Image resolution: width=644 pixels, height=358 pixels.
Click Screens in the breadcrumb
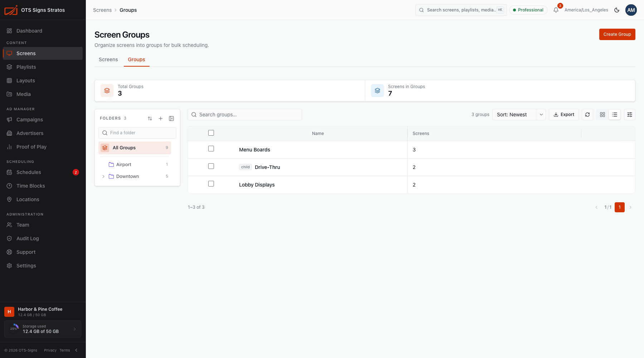[102, 10]
